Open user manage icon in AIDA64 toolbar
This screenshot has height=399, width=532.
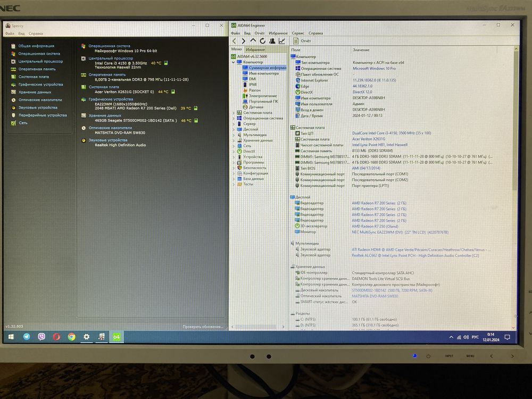(x=272, y=41)
